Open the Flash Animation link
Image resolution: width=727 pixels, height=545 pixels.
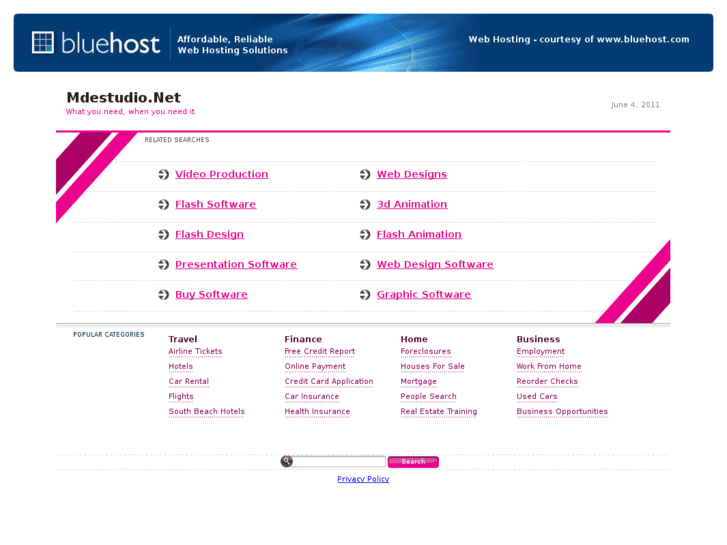point(419,235)
